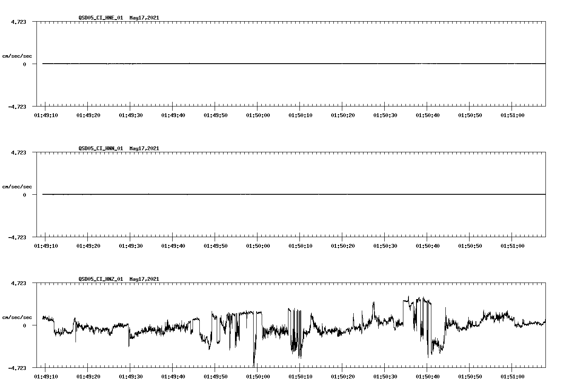Viewport: 576px width, 392px height.
Task: Click the 01:50:30 tick label under bottom trace
Action: coord(385,375)
